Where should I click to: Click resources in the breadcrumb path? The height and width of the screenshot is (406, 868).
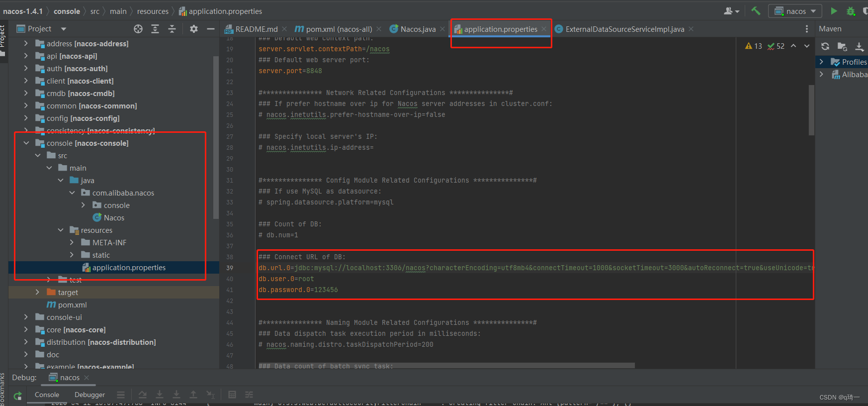point(153,11)
